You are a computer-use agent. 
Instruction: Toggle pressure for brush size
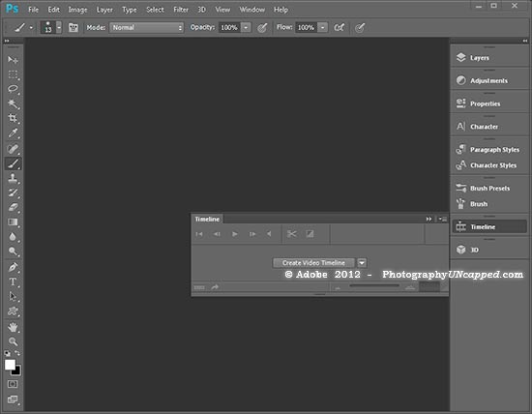point(360,27)
